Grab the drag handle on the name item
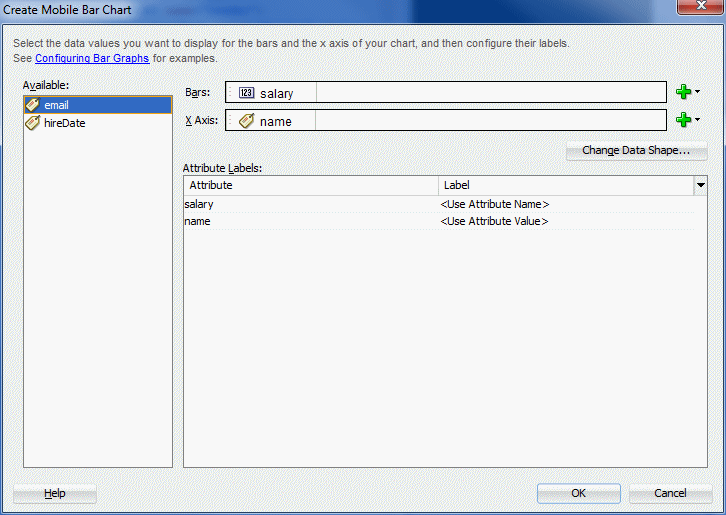726x515 pixels. click(x=230, y=120)
